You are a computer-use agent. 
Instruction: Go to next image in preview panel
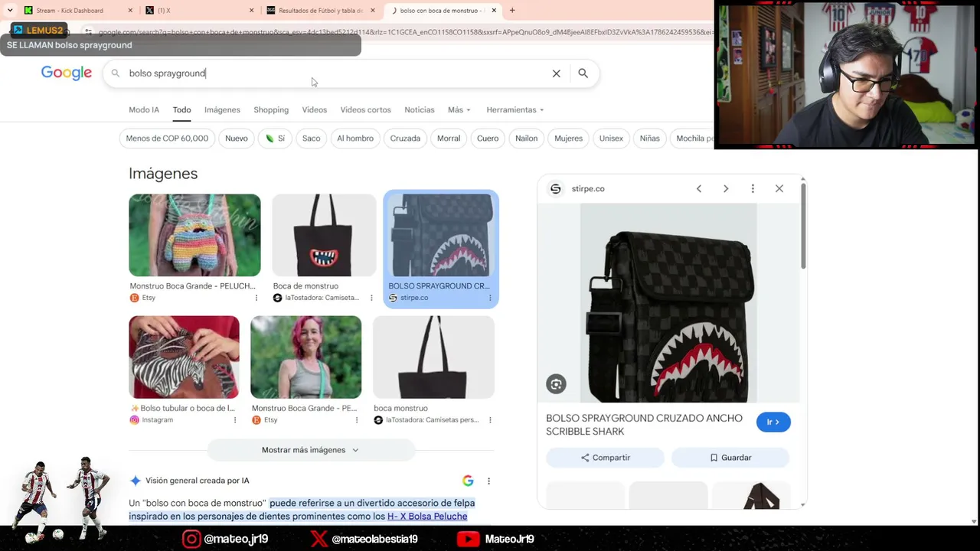coord(726,189)
